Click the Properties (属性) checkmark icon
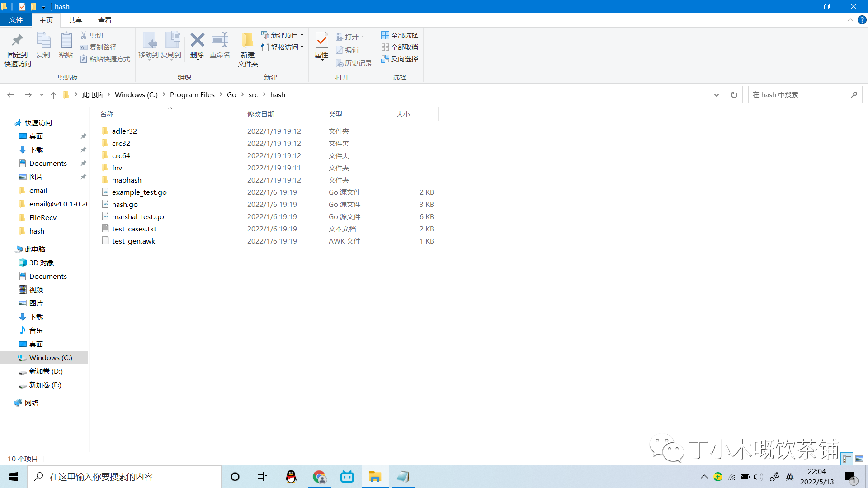 click(321, 41)
